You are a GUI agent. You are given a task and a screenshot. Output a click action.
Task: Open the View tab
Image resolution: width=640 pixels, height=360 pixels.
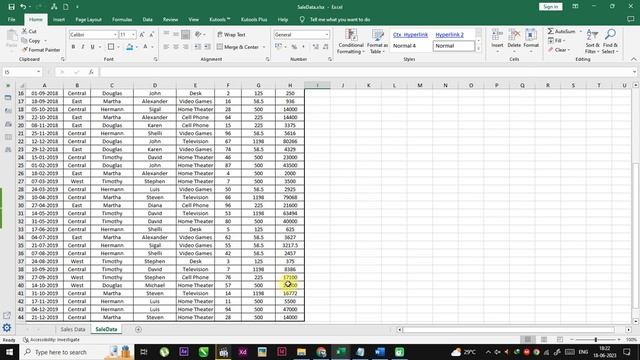pos(193,19)
